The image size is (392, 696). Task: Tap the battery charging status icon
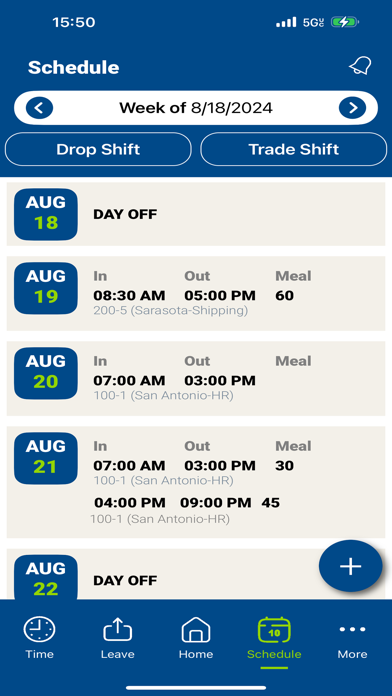(344, 22)
